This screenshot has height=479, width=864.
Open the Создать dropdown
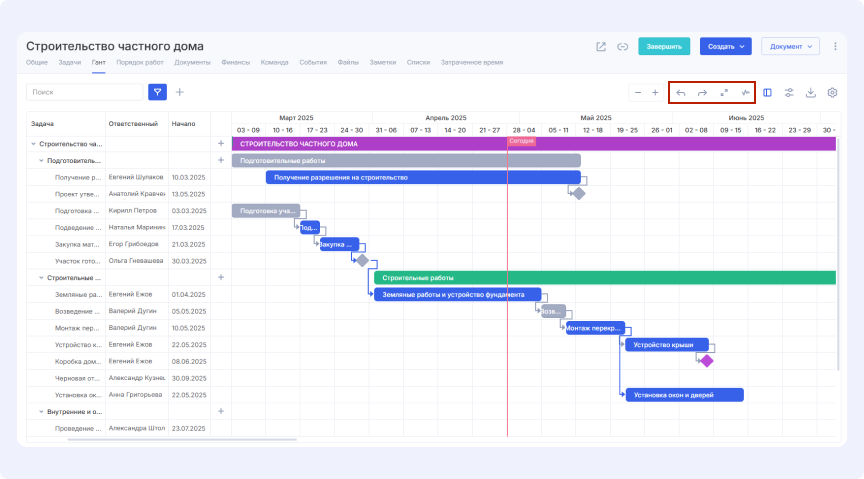point(726,46)
